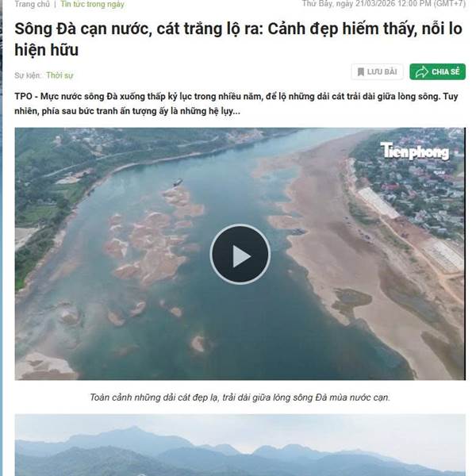Open the mountain landscape photo
The height and width of the screenshot is (476, 476).
(x=240, y=445)
